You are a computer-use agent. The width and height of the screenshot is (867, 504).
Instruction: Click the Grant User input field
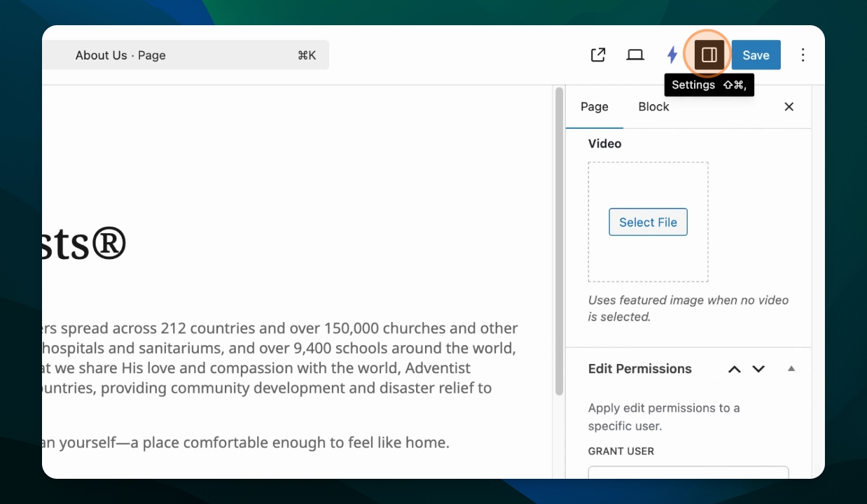point(688,472)
